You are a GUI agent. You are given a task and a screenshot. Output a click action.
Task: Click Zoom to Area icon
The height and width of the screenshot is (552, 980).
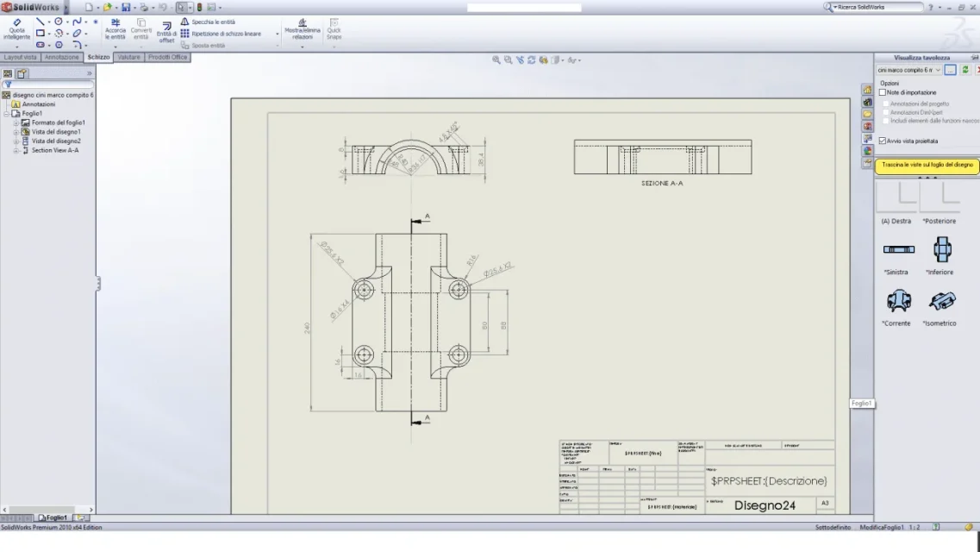[509, 60]
